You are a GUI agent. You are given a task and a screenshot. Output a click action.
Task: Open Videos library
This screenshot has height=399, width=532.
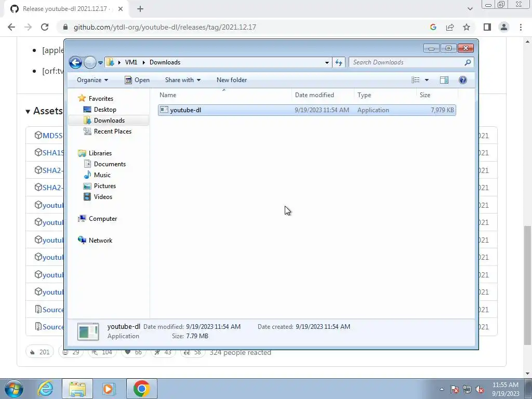point(103,197)
